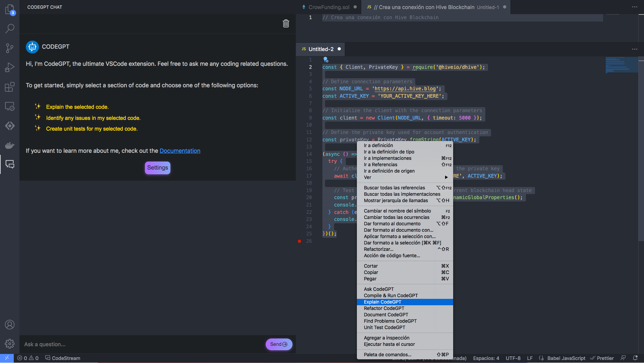
Task: Switch to the CrowFunding.sol tab
Action: coord(329,7)
